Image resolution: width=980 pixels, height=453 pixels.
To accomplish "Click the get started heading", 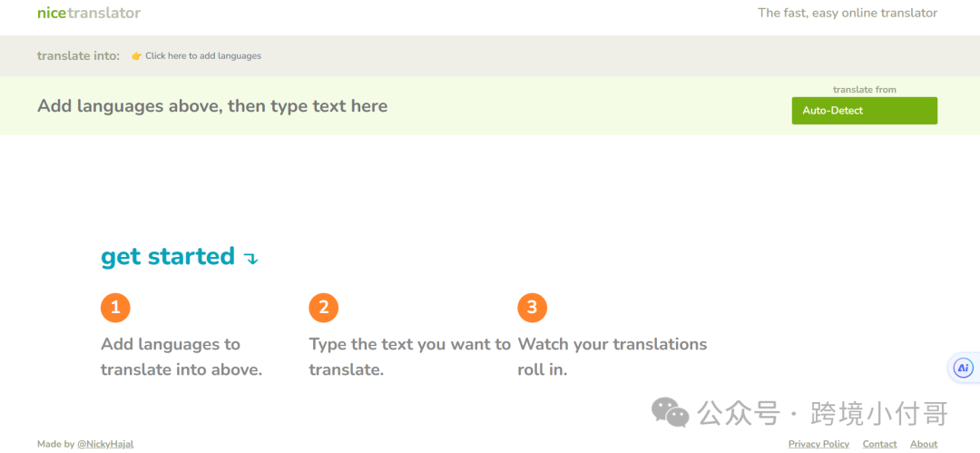I will click(168, 257).
